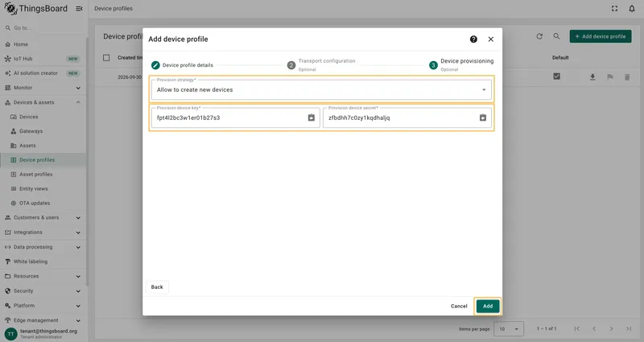Click the flag make-default icon
The image size is (644, 342).
(x=610, y=77)
